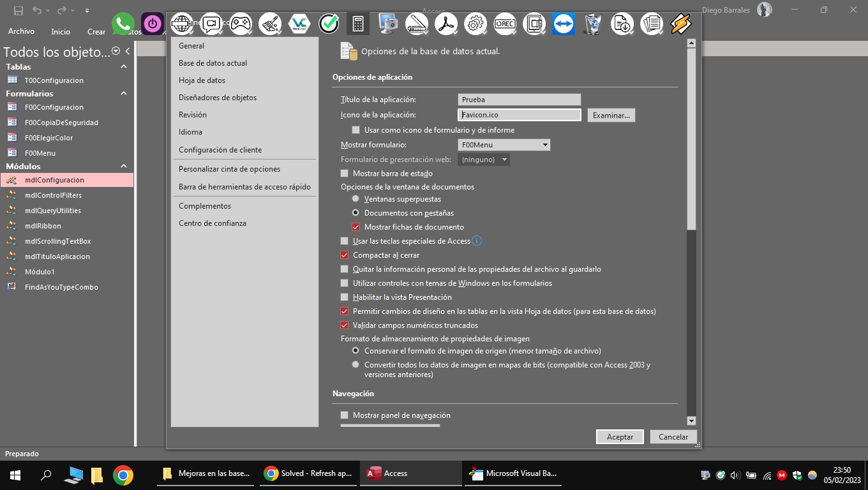Click the Save icon in the quick access toolbar
The image size is (868, 490).
[19, 10]
